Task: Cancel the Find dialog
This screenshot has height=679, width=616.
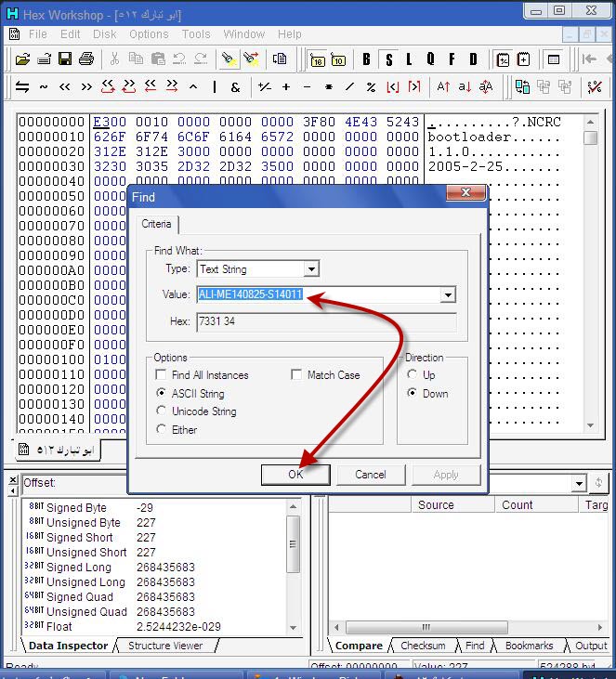Action: pos(370,475)
